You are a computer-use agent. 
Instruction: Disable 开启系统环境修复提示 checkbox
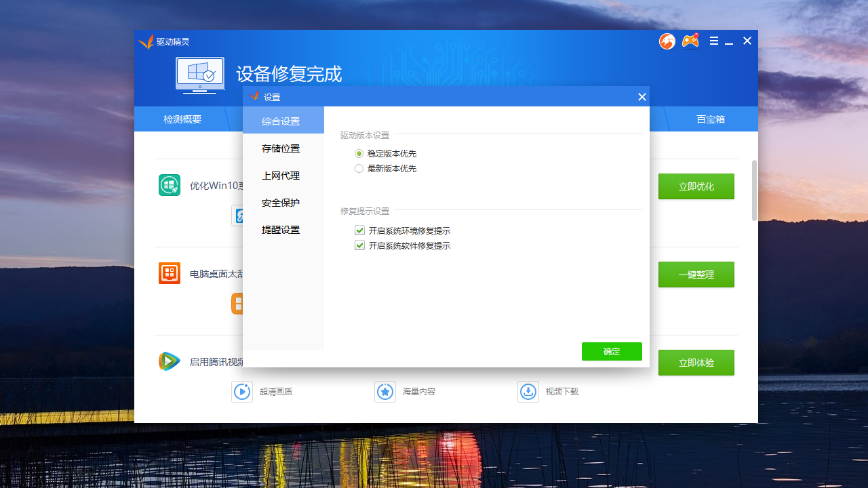[359, 230]
